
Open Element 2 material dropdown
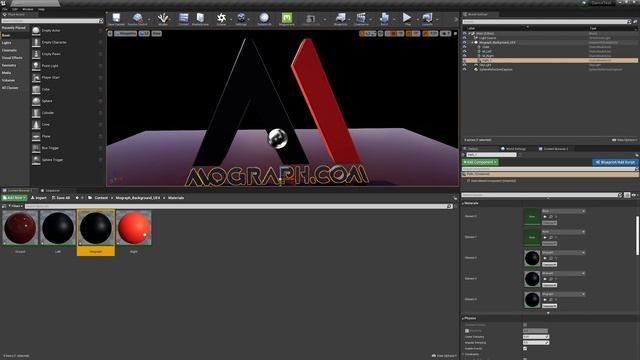tap(563, 253)
